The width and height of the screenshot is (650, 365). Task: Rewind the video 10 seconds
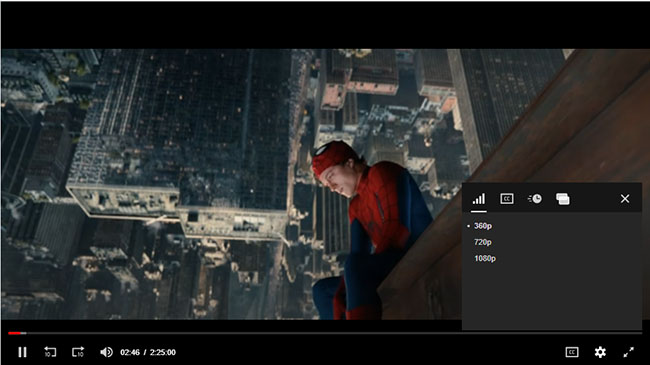tap(50, 352)
